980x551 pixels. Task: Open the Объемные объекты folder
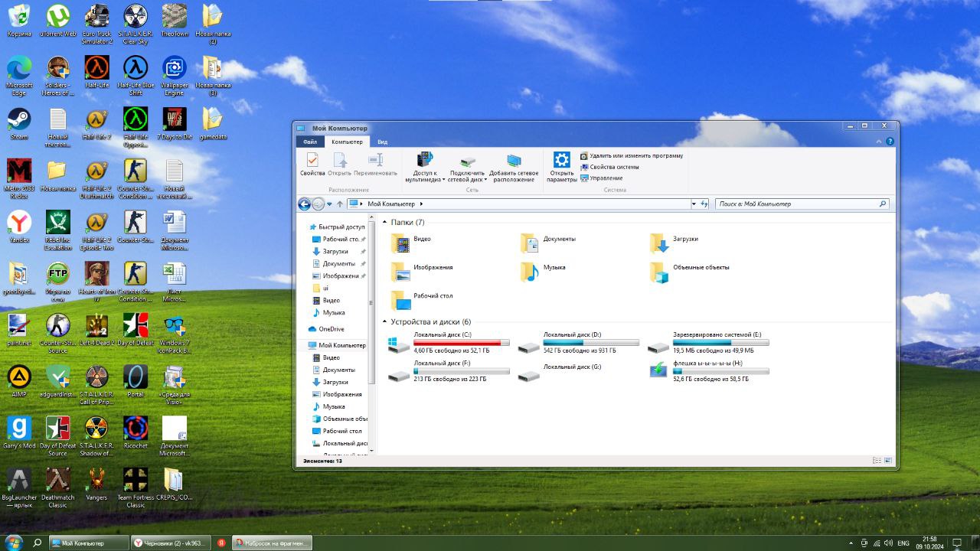click(x=690, y=272)
